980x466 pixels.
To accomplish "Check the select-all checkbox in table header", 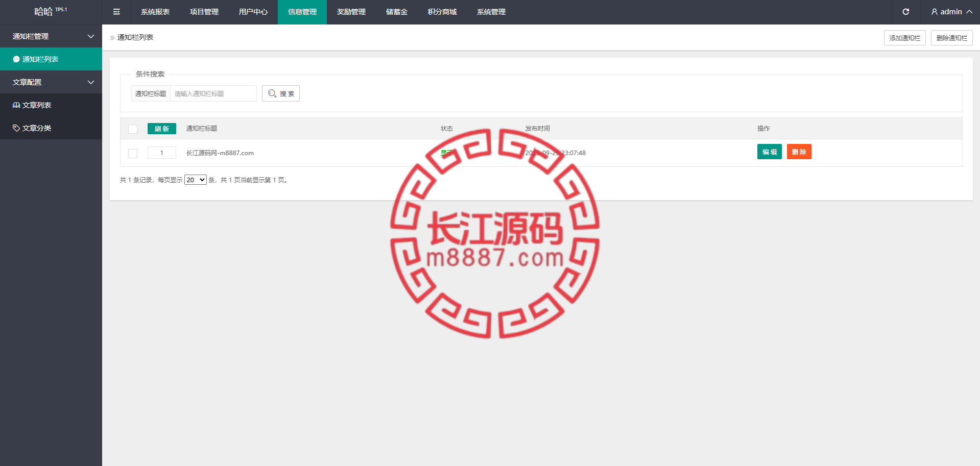I will click(x=133, y=129).
